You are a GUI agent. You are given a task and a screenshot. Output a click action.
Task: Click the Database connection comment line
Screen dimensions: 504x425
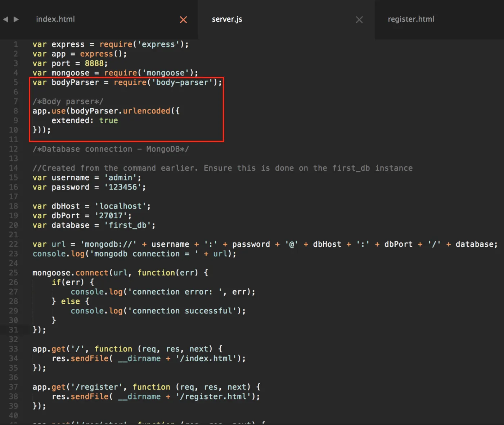coord(111,149)
